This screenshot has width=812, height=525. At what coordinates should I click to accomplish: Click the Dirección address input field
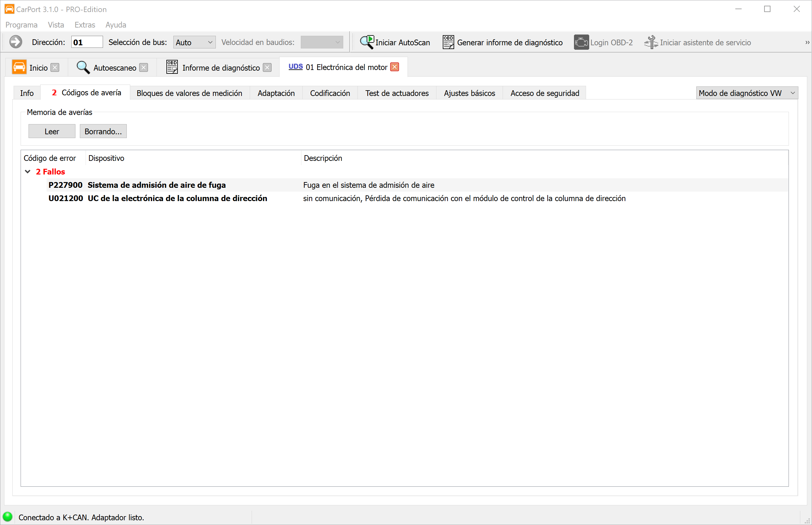(x=87, y=42)
